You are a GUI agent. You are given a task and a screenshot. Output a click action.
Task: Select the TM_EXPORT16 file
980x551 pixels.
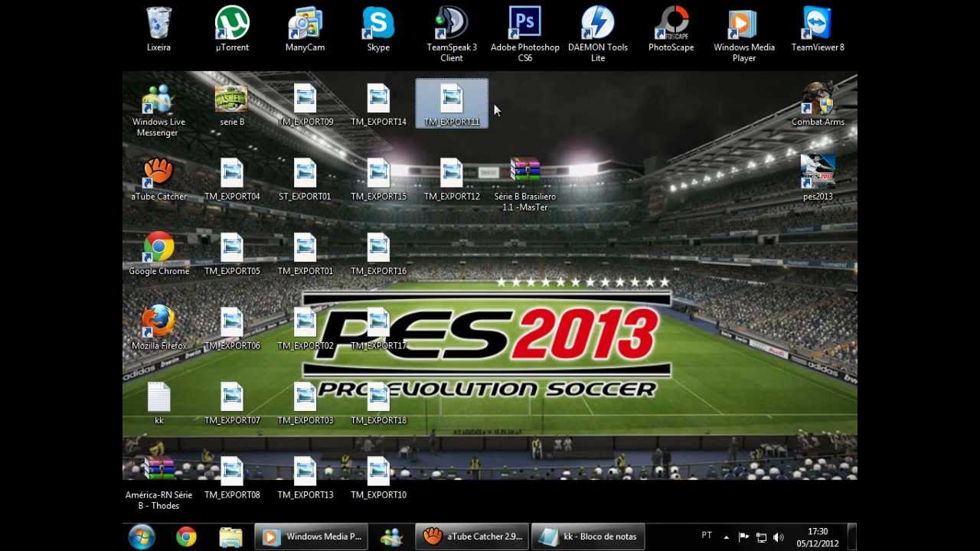click(x=378, y=254)
